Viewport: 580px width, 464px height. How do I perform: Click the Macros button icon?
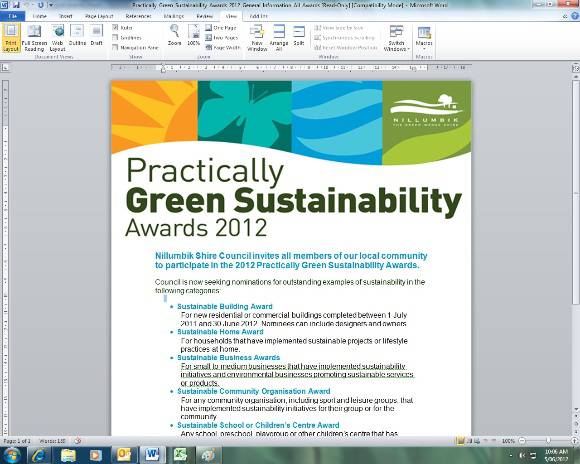424,33
